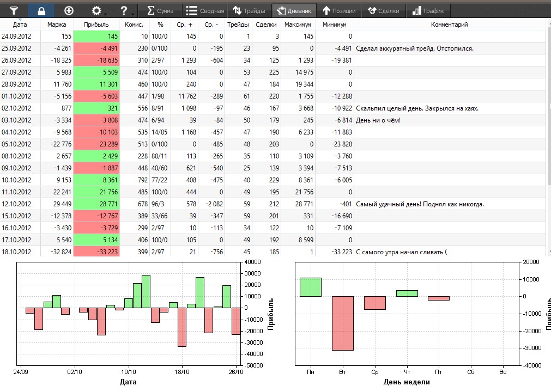
Task: Click the Максимум column header
Action: click(298, 24)
